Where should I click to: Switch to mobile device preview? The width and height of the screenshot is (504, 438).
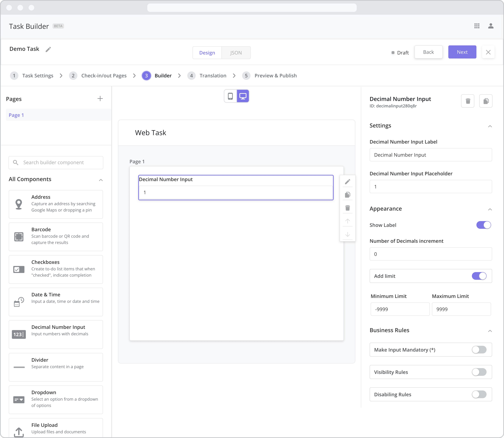tap(230, 96)
